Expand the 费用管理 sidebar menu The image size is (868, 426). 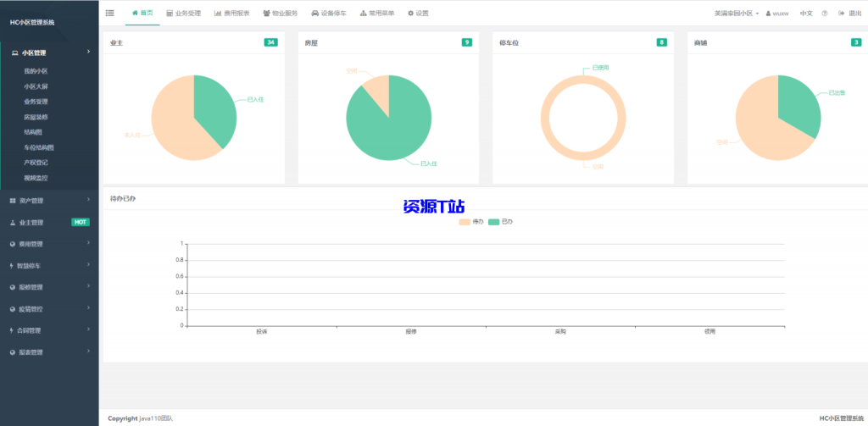pos(49,244)
